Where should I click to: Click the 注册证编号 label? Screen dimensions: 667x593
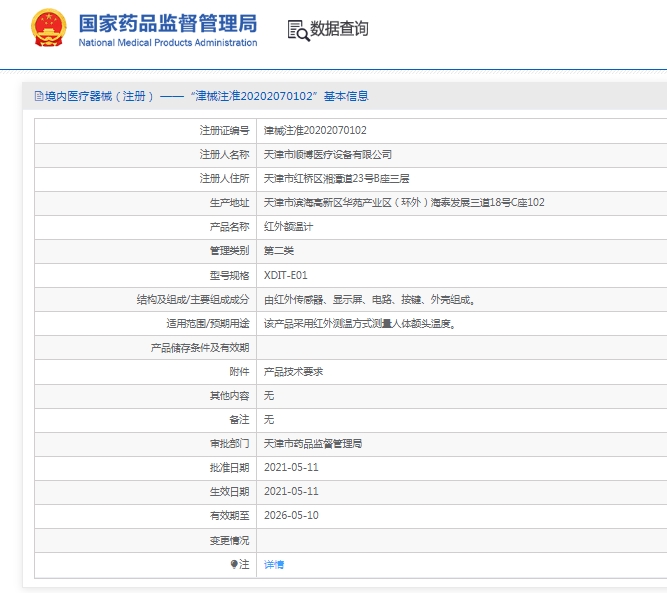(225, 130)
